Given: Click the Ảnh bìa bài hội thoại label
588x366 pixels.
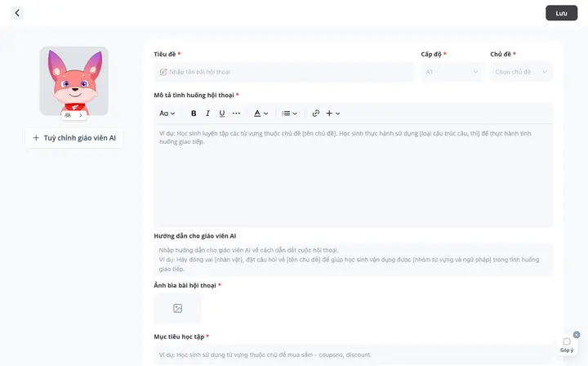Looking at the screenshot, I should (185, 285).
